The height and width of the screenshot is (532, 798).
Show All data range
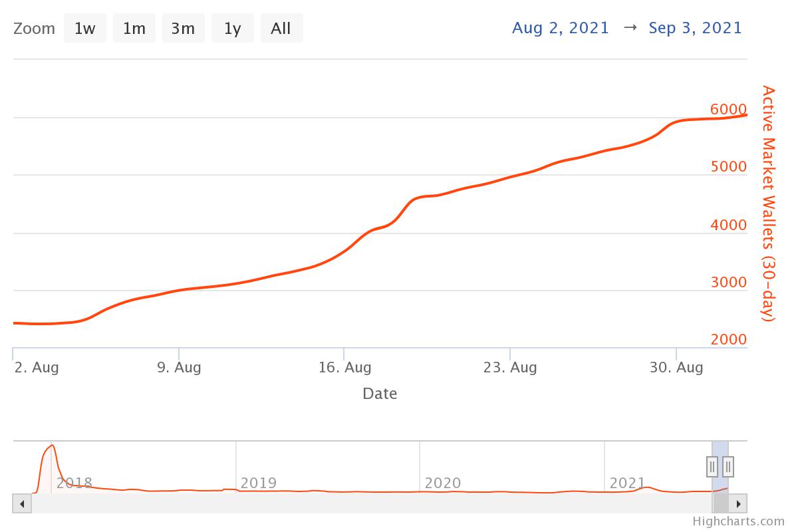click(281, 29)
